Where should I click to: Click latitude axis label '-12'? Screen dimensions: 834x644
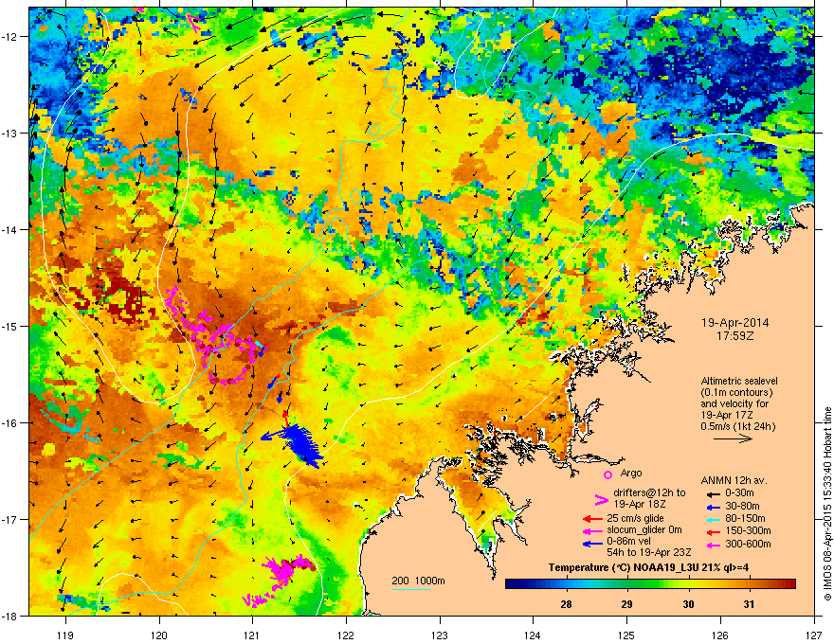10,37
